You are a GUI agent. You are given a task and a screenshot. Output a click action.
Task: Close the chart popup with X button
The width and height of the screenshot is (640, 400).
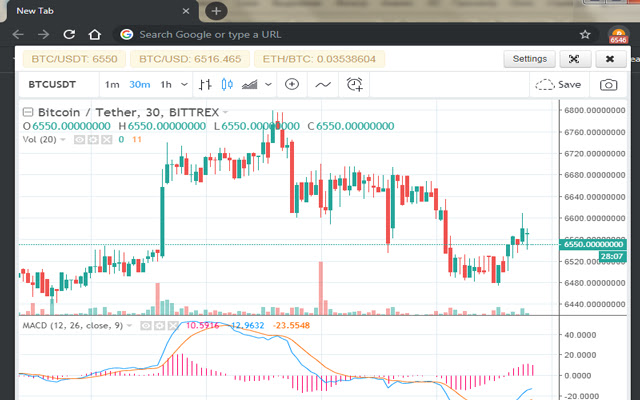(610, 59)
